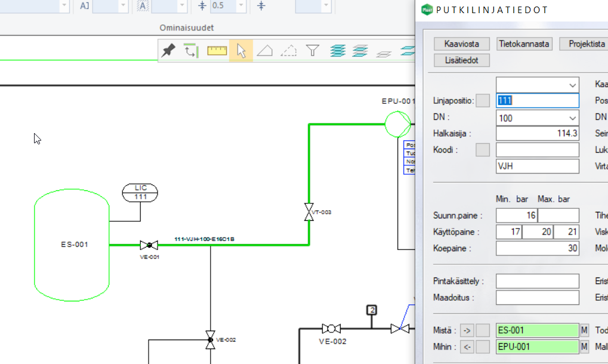608x364 pixels.
Task: Click the Tietokannasta button
Action: pyautogui.click(x=524, y=44)
